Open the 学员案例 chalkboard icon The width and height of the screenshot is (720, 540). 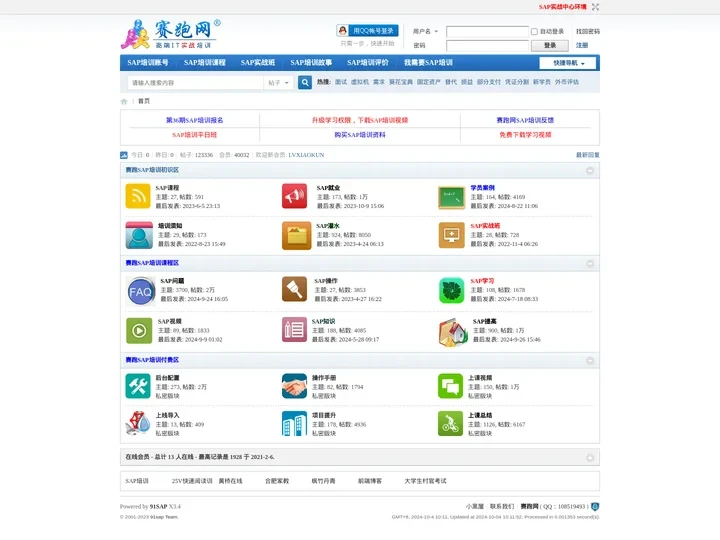[451, 197]
